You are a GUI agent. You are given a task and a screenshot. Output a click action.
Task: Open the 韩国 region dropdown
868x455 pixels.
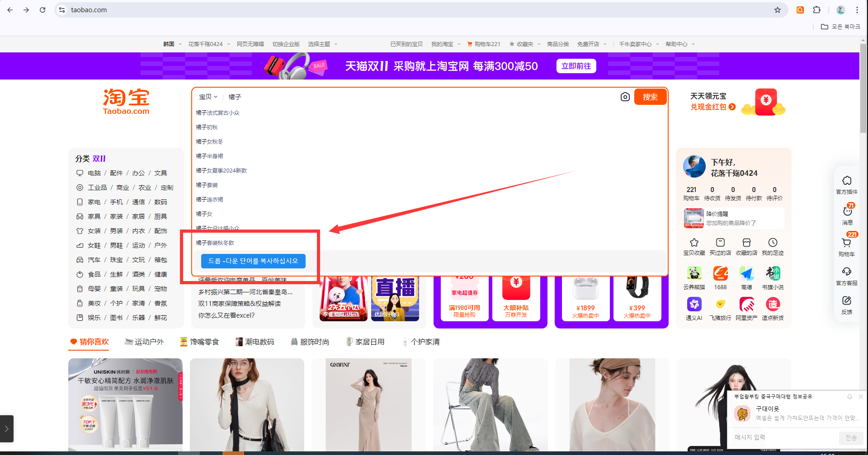[172, 44]
